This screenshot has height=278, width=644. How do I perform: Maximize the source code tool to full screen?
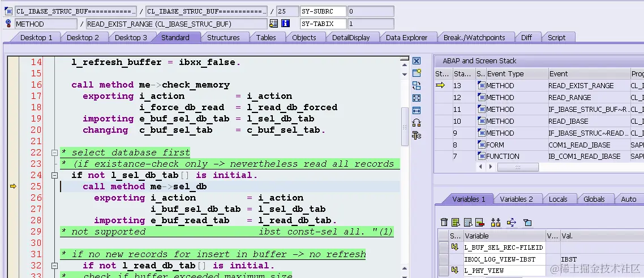click(417, 98)
